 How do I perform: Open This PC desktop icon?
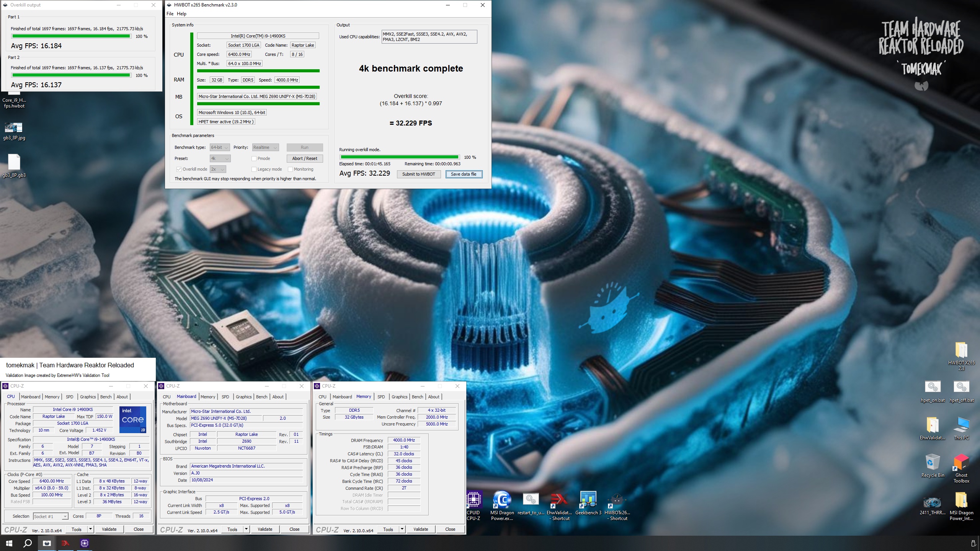(x=961, y=429)
